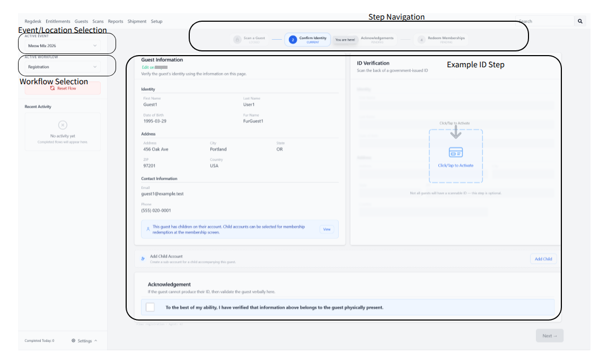The height and width of the screenshot is (364, 608).
Task: Click the City value Portland
Action: [x=218, y=149]
